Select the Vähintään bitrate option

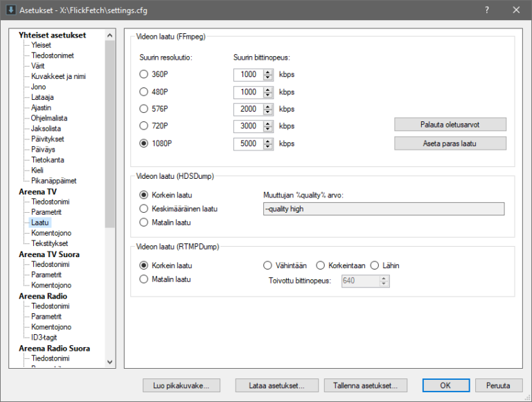[267, 265]
